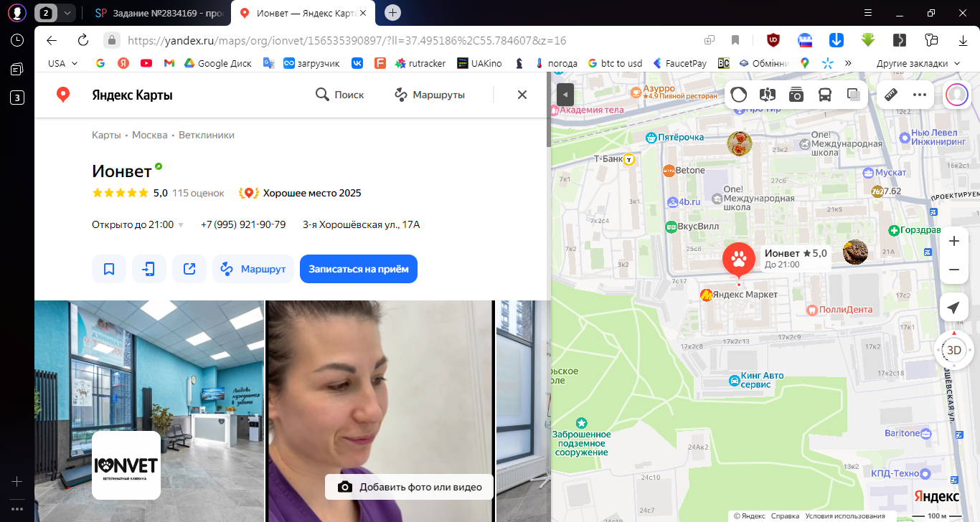The height and width of the screenshot is (522, 980).
Task: Click the Ионвет paw map marker
Action: point(738,260)
